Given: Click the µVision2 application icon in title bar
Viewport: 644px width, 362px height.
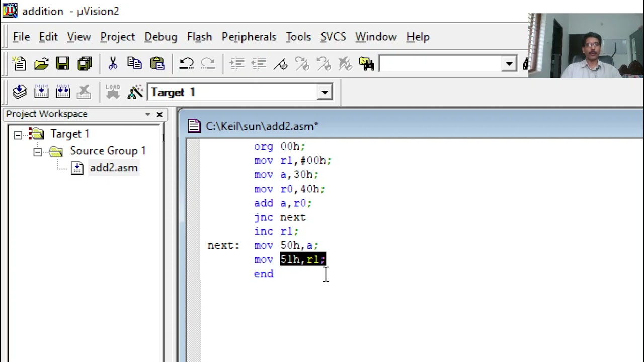Looking at the screenshot, I should [10, 11].
